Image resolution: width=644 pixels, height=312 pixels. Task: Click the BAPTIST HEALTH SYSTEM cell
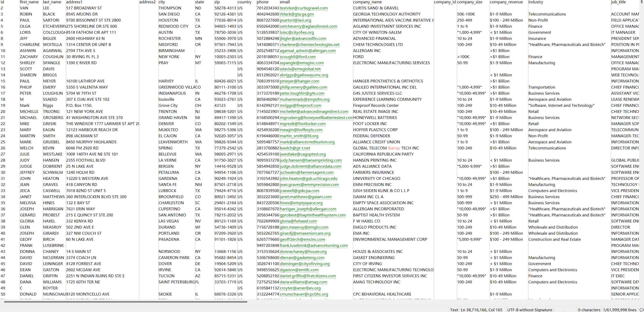point(376,215)
